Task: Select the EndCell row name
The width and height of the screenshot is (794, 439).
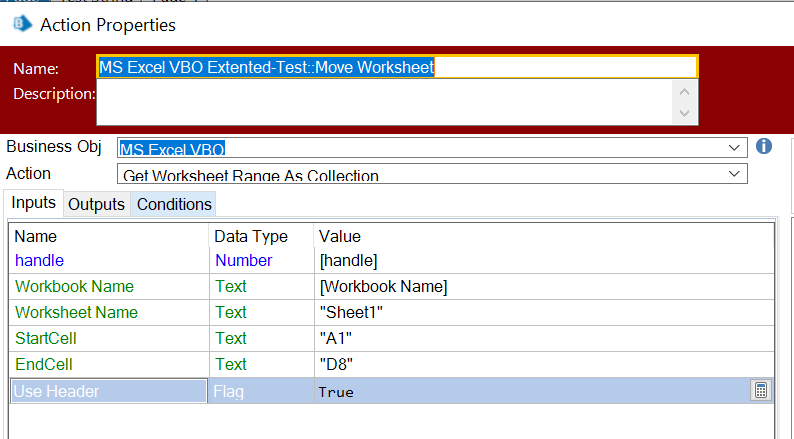Action: click(44, 365)
